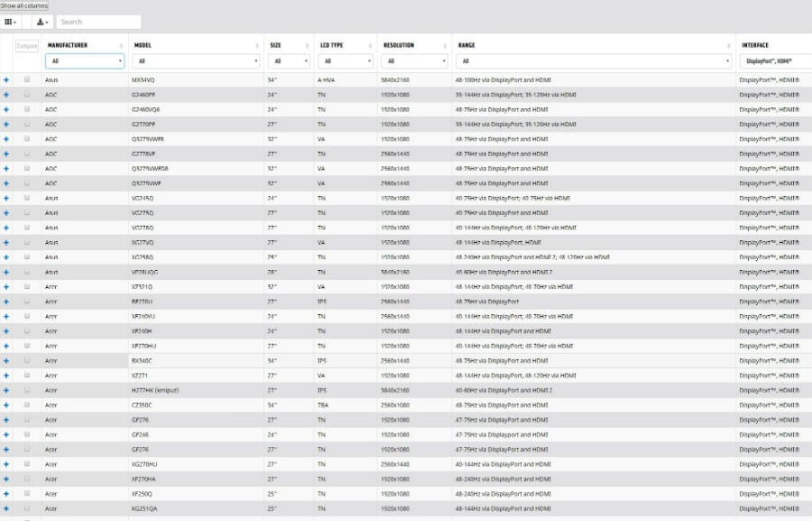Open the Manufacturer filter dropdown
Image resolution: width=812 pixels, height=521 pixels.
(x=85, y=61)
